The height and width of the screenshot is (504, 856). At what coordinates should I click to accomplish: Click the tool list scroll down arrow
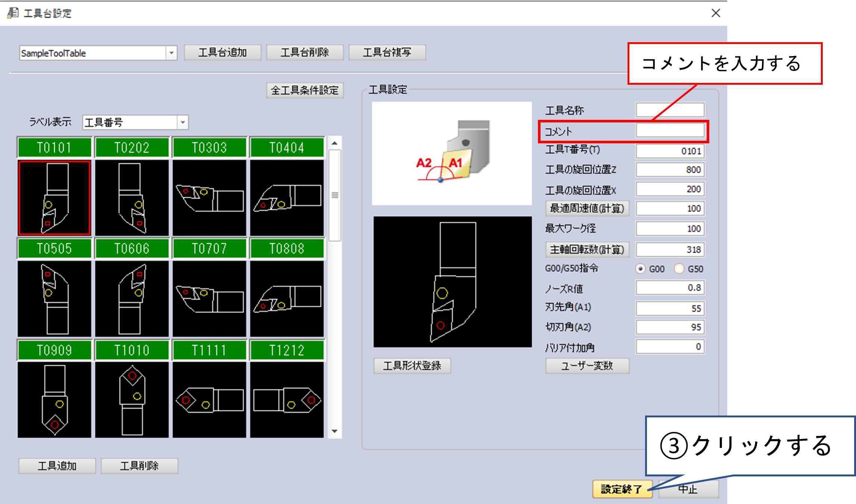(x=335, y=431)
